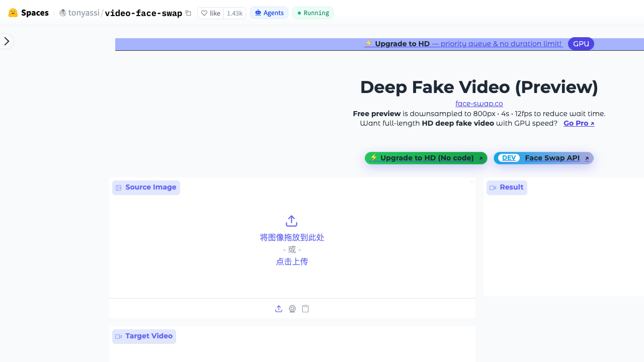Click the Free preview downsampled description line
The image size is (644, 362).
click(479, 114)
